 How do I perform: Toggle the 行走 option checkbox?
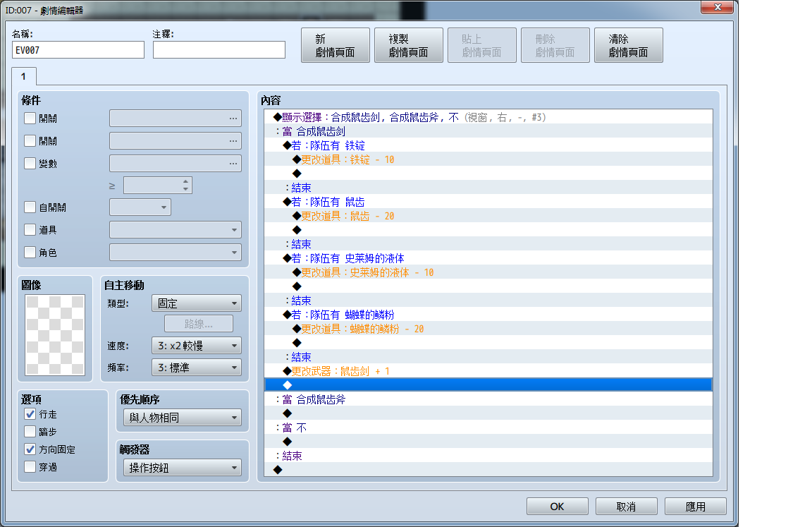click(x=30, y=414)
